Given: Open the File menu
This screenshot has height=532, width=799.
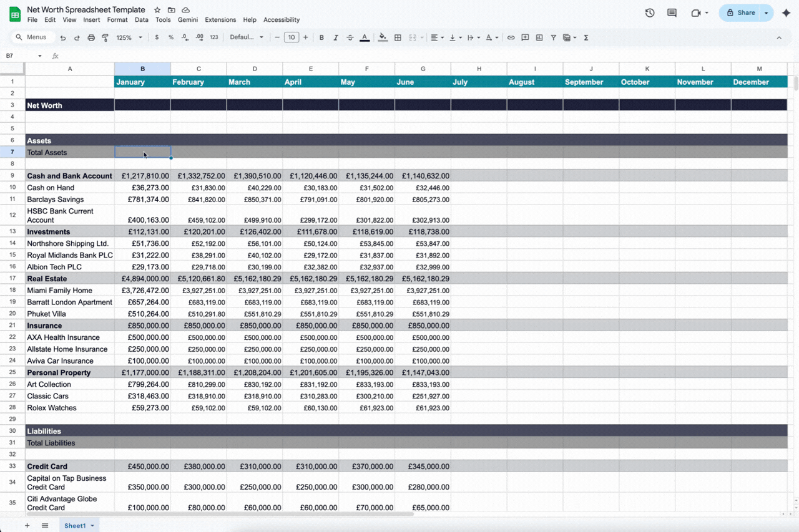Looking at the screenshot, I should (32, 20).
